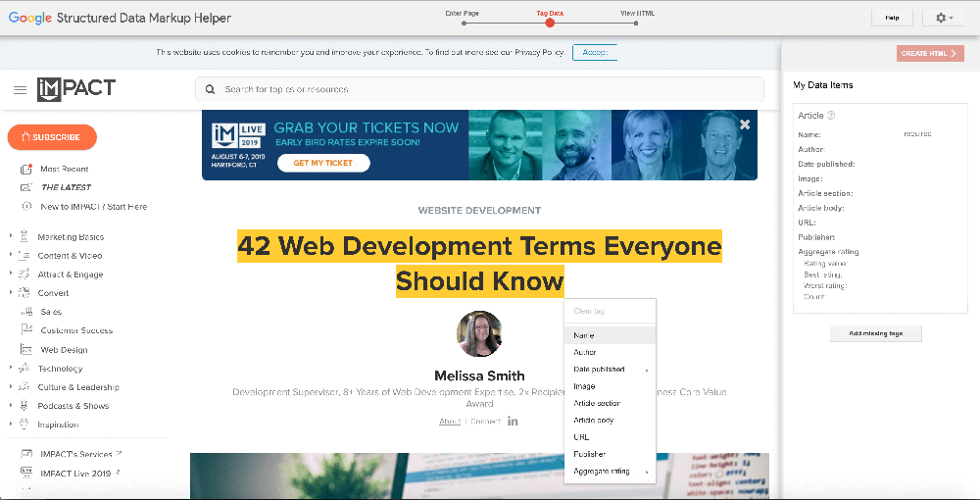Click THE LATEST sidebar icon
This screenshot has height=500, width=980.
[25, 187]
